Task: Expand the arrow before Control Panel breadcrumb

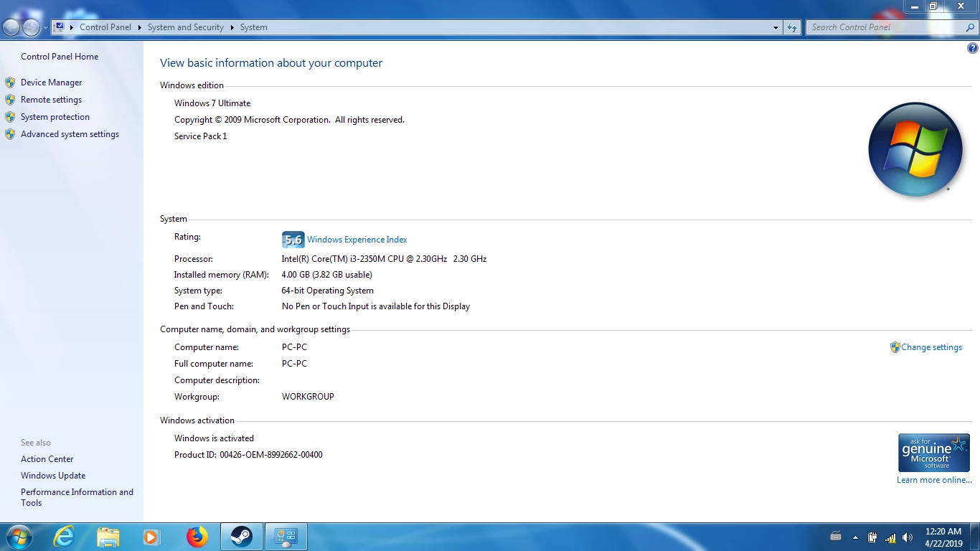Action: [72, 27]
